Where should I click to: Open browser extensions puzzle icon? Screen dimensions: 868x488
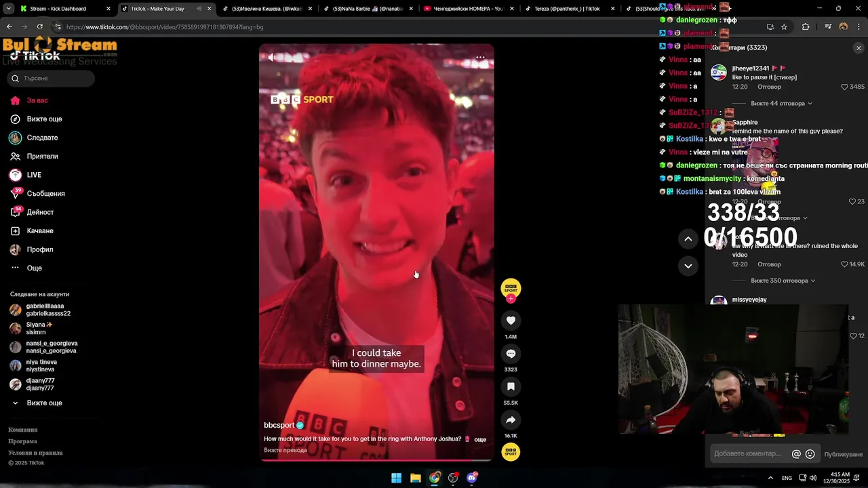point(806,27)
